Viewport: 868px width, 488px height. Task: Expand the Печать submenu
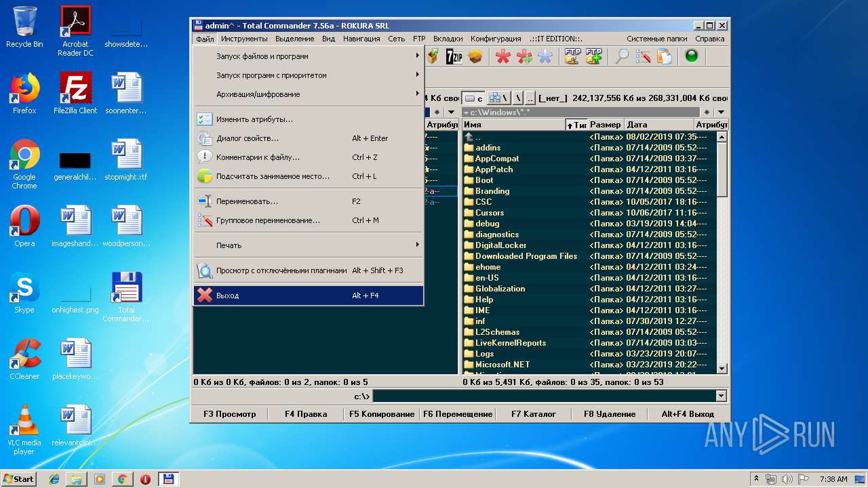(309, 245)
